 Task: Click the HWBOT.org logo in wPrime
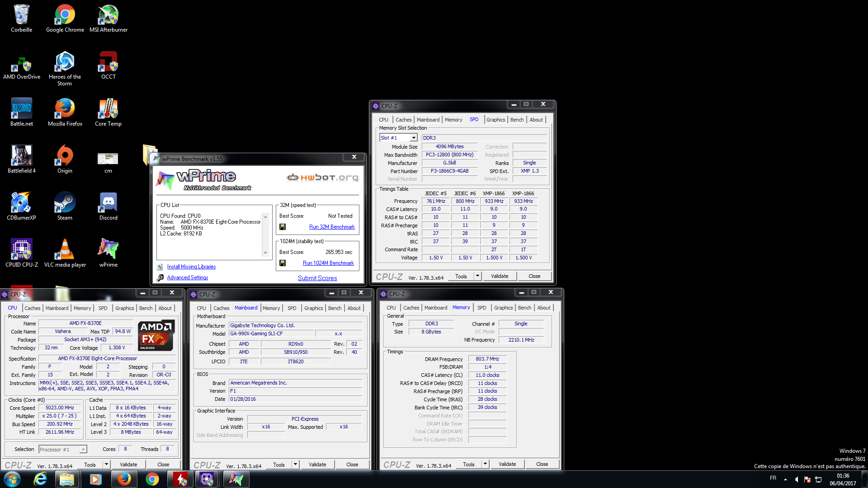coord(322,177)
